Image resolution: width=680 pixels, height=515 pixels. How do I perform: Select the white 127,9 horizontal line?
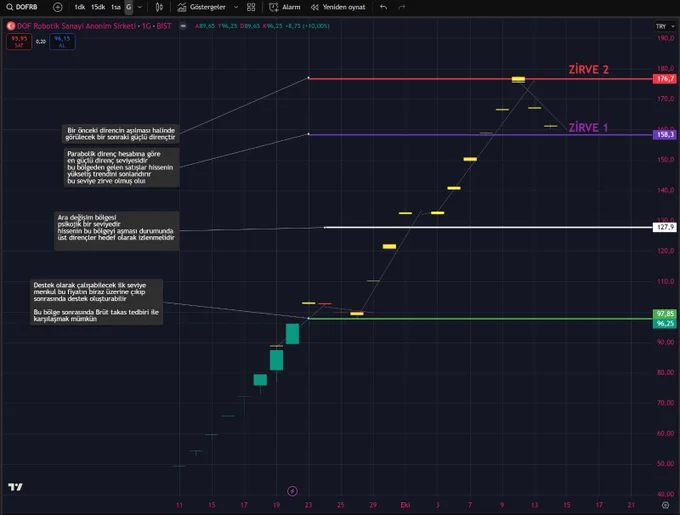click(488, 227)
